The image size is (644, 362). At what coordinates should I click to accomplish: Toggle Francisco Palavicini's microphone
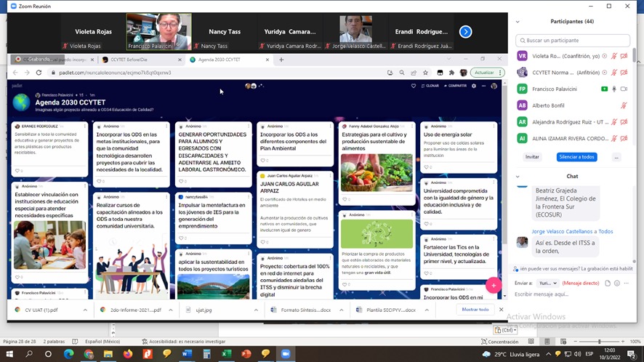pyautogui.click(x=614, y=89)
